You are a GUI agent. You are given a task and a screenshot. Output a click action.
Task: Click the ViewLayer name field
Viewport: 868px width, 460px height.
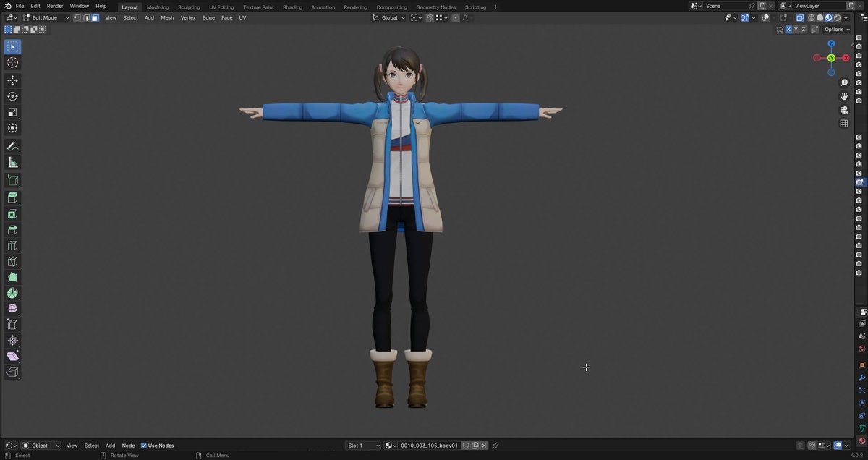pos(817,6)
